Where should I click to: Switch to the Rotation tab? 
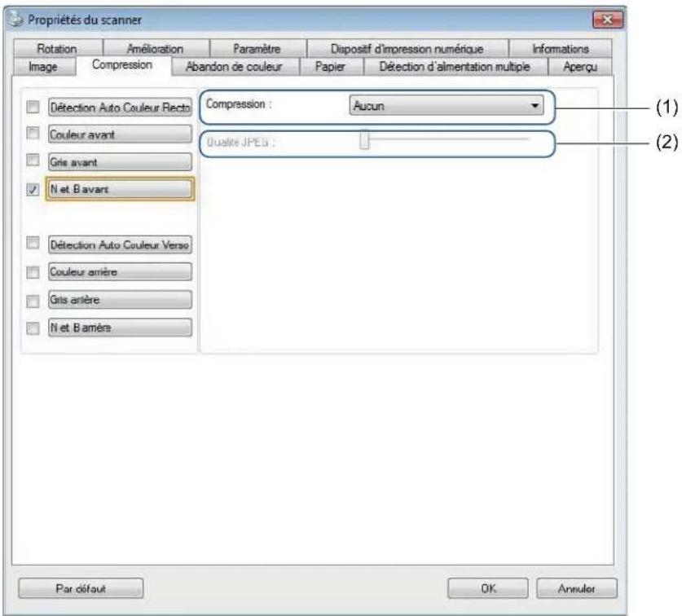click(57, 48)
